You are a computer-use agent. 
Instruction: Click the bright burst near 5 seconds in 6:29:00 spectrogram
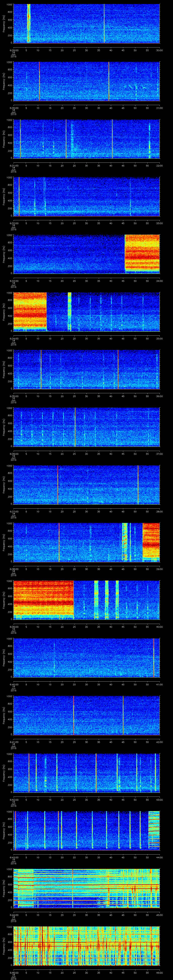(29, 24)
